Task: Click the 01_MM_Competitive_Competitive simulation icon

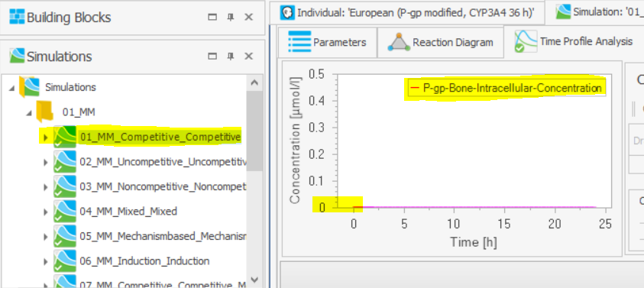Action: point(64,137)
